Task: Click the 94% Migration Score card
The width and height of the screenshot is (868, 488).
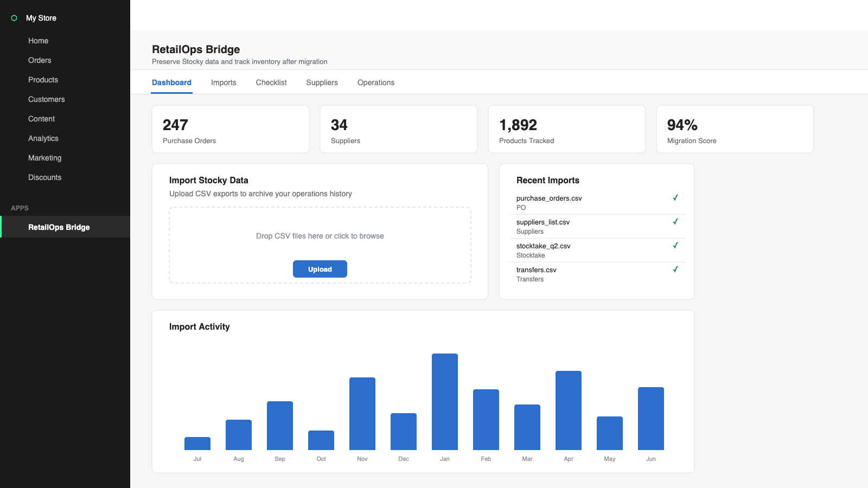Action: pyautogui.click(x=735, y=129)
